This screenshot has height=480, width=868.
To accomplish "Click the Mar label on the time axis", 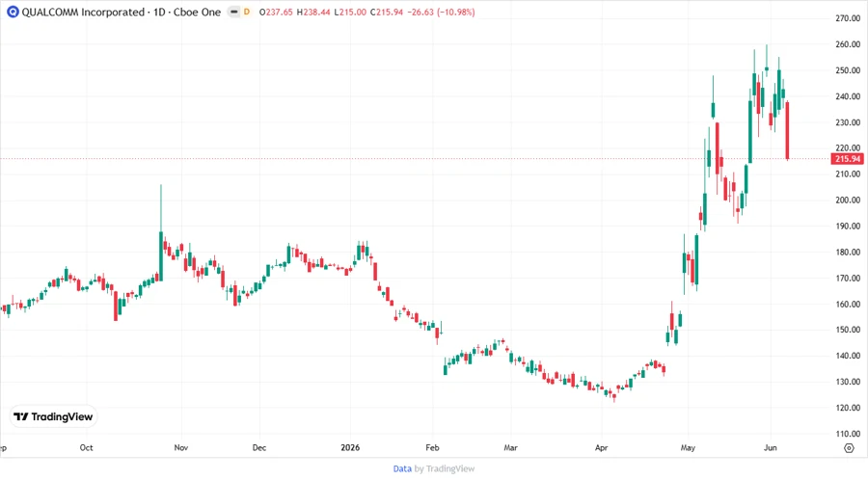I will click(510, 447).
